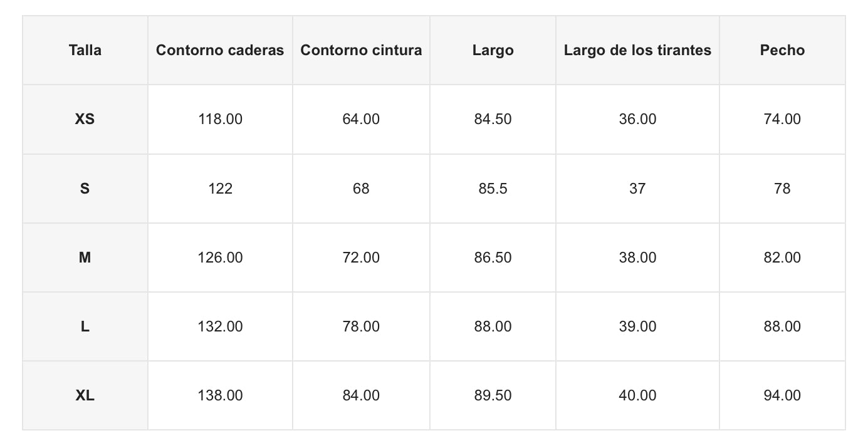868x443 pixels.
Task: Click the L size row label
Action: click(x=85, y=326)
